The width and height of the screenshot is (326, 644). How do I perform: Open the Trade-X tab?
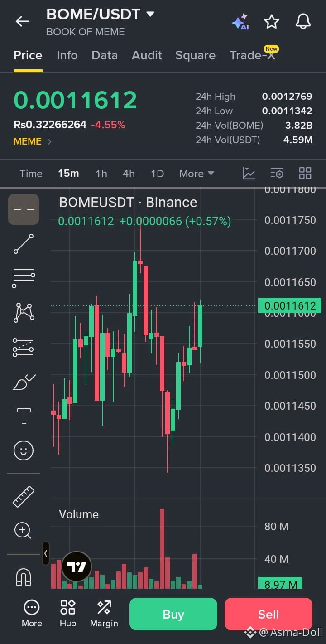click(x=253, y=55)
